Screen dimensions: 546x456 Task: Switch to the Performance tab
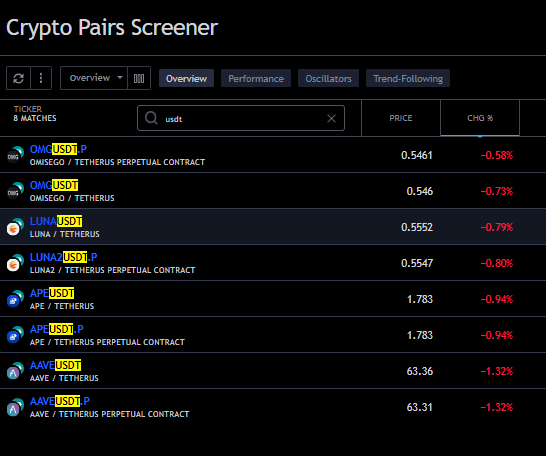(x=256, y=78)
